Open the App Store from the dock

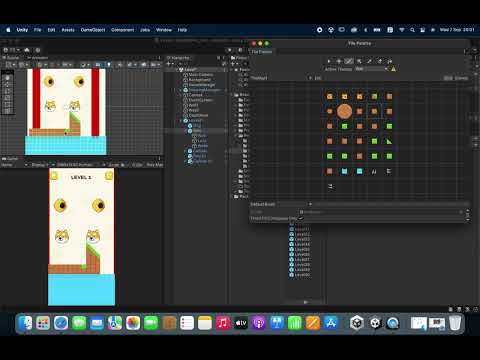point(331,323)
